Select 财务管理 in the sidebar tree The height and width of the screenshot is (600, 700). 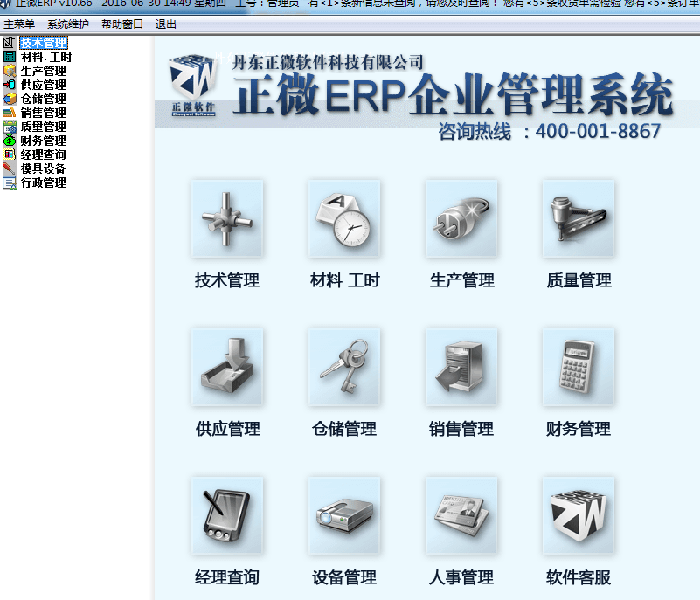tap(44, 141)
